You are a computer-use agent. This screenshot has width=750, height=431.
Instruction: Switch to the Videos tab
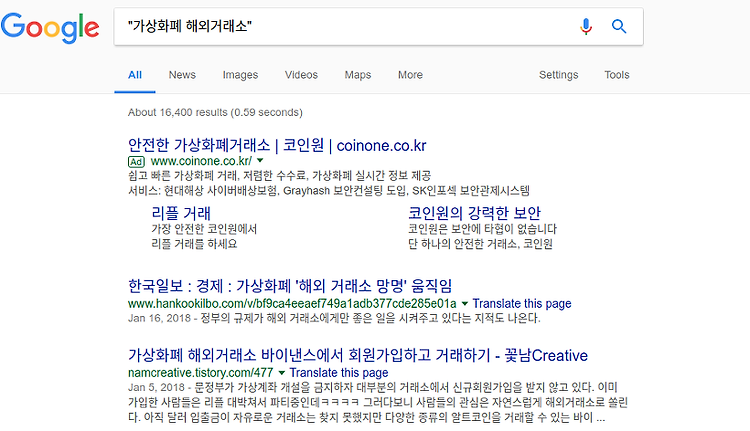click(301, 75)
